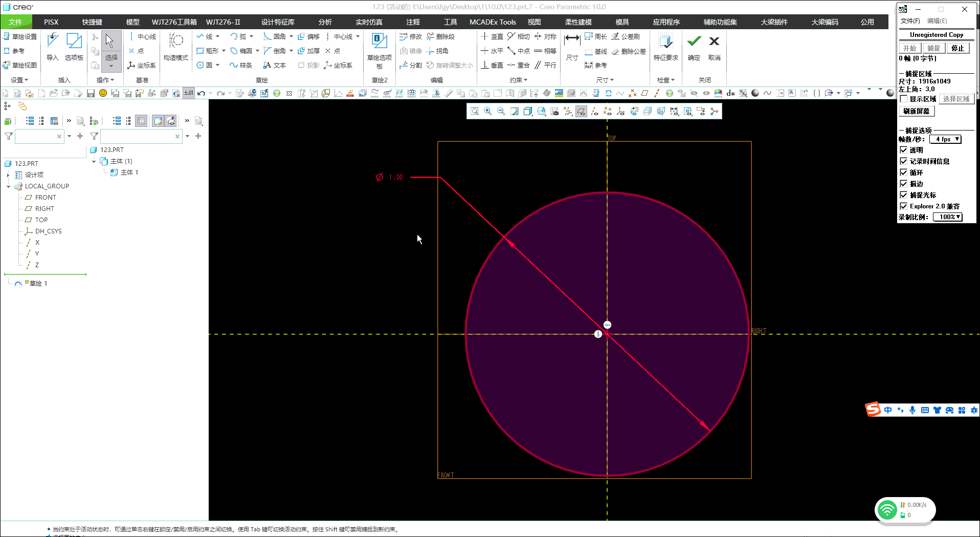
Task: Open 编辑(E) menu in capture window
Action: (x=937, y=21)
